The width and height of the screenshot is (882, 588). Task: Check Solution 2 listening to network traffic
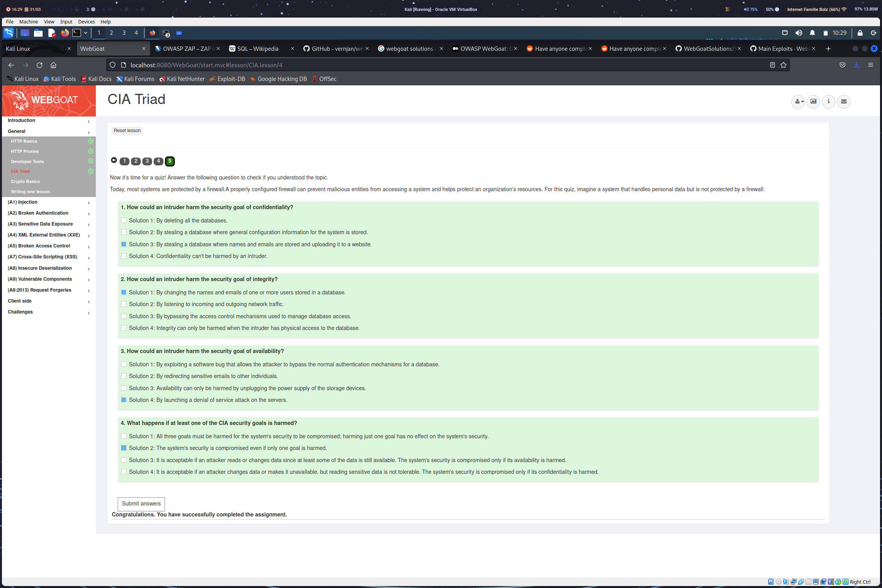tap(124, 304)
